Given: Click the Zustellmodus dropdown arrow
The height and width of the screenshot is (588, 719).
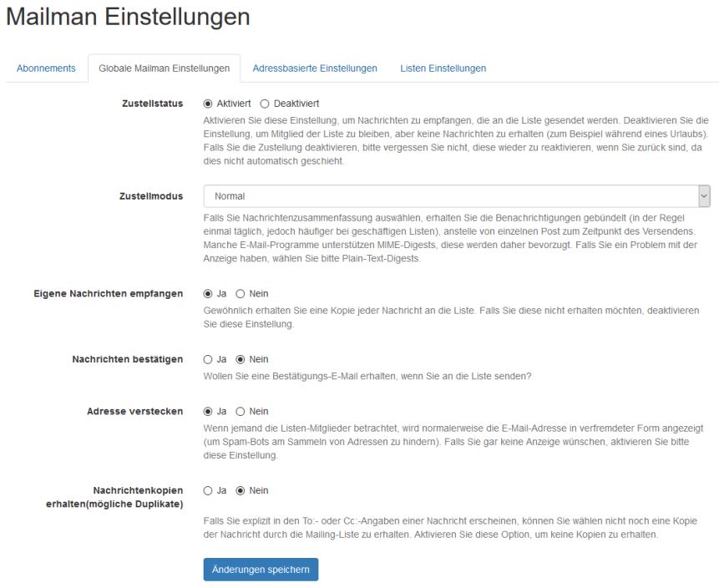Looking at the screenshot, I should tap(703, 196).
